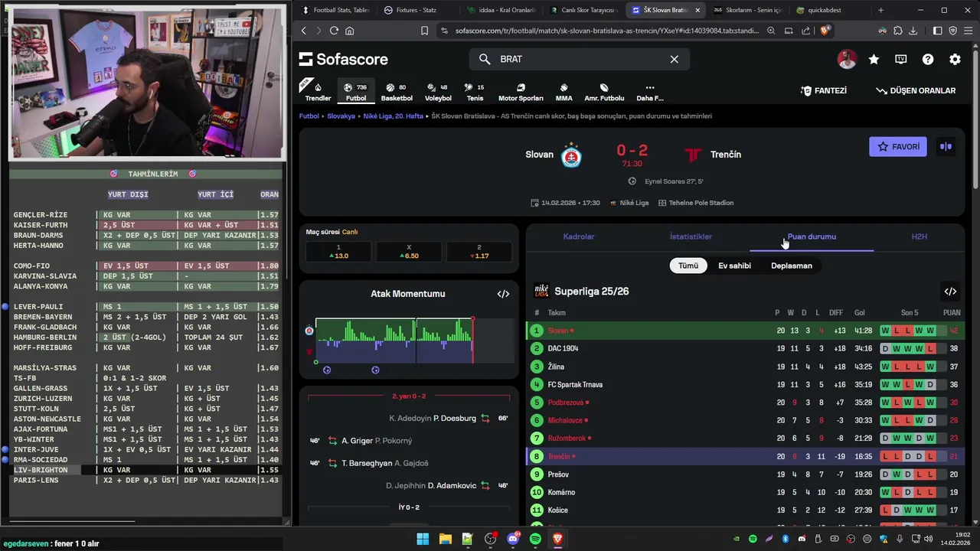Select the Trendler sport category
Screen dimensions: 980x551
(318, 92)
